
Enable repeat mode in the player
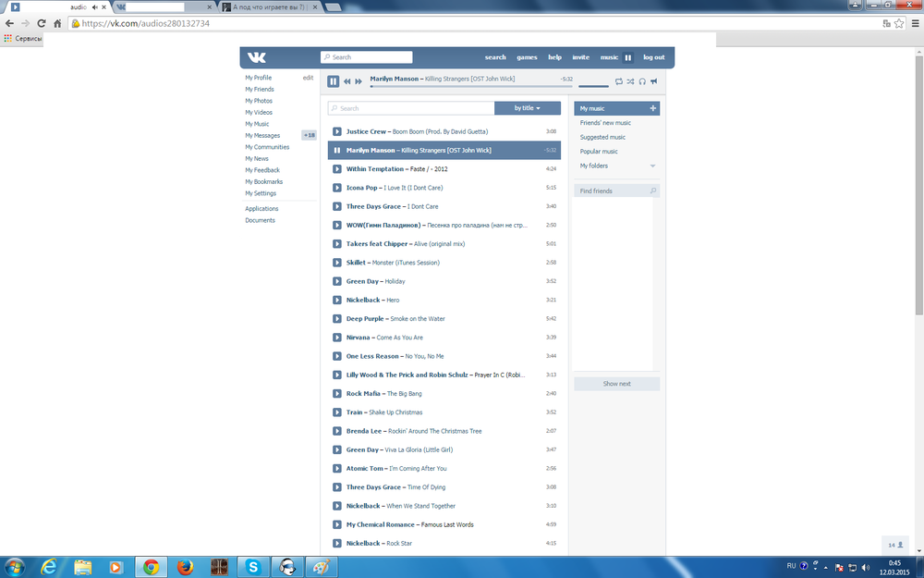tap(618, 81)
